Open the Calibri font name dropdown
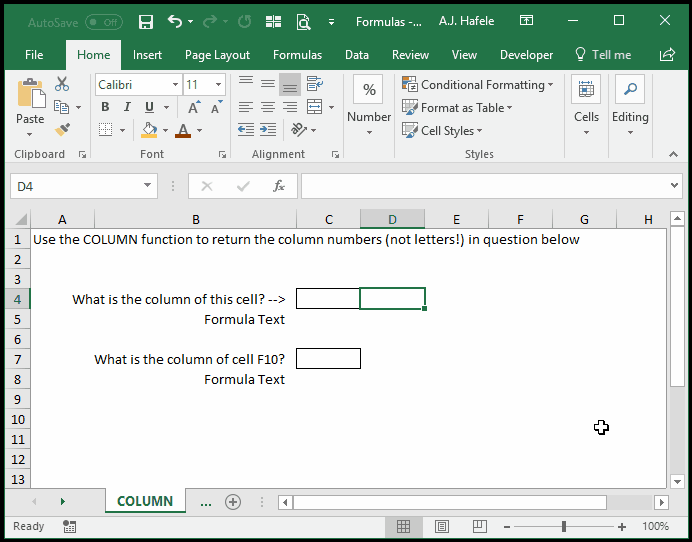Image resolution: width=692 pixels, height=542 pixels. (x=139, y=84)
